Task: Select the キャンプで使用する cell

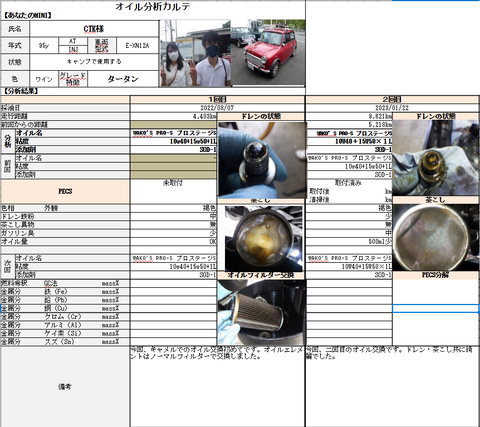Action: pyautogui.click(x=94, y=62)
